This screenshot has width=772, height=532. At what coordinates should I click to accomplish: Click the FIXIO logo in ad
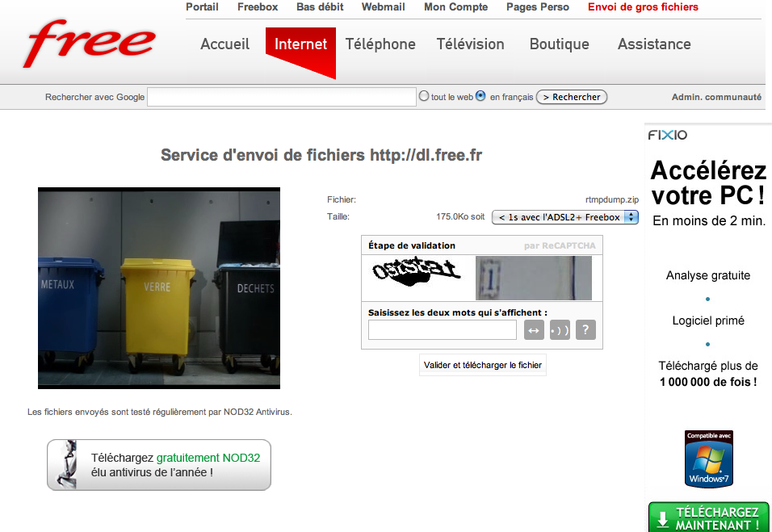pyautogui.click(x=668, y=135)
